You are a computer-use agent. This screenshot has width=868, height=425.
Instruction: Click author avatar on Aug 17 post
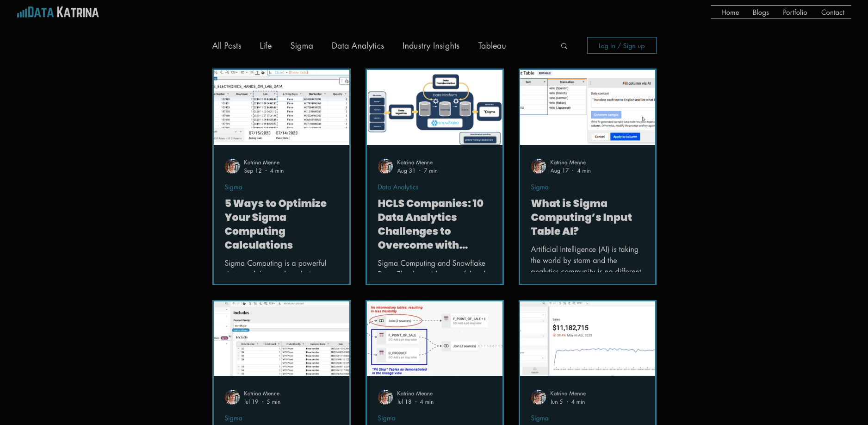pos(538,166)
